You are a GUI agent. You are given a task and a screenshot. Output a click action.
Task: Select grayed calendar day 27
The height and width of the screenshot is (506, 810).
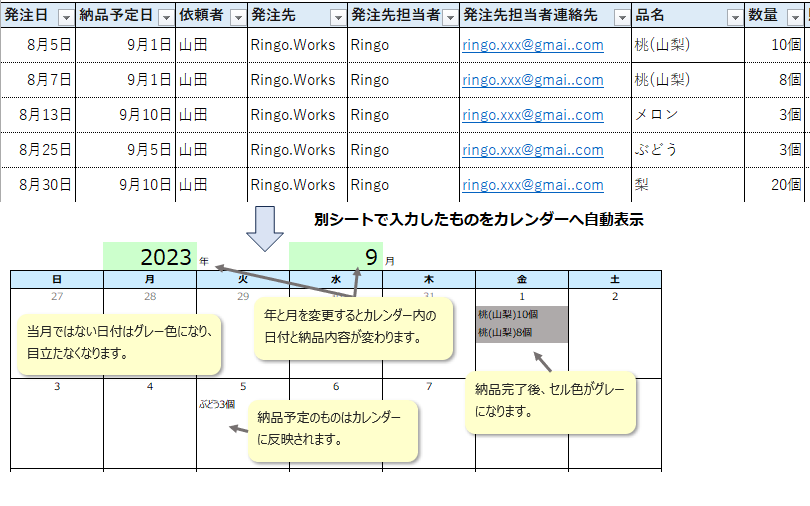point(57,296)
